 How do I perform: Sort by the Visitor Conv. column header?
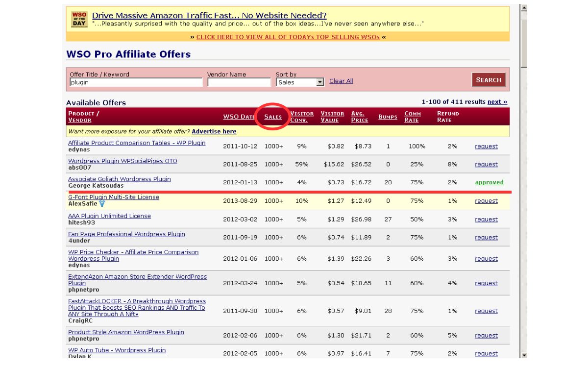(302, 117)
